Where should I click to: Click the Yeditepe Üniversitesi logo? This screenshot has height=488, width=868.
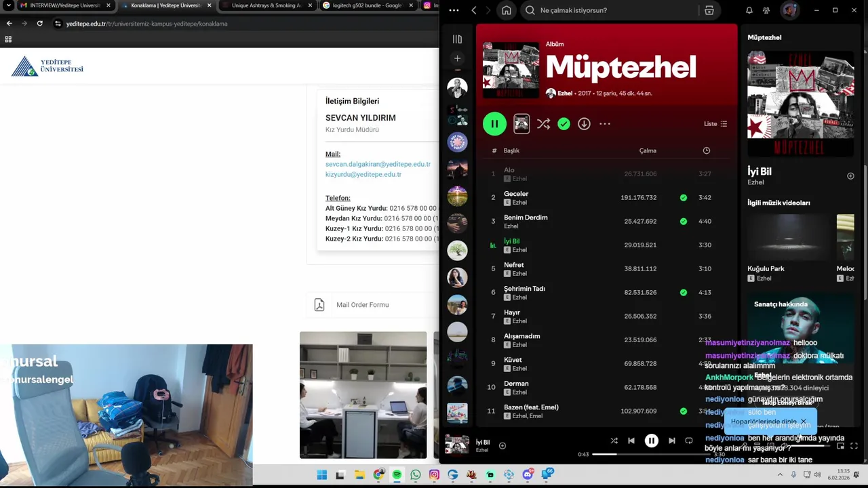47,66
